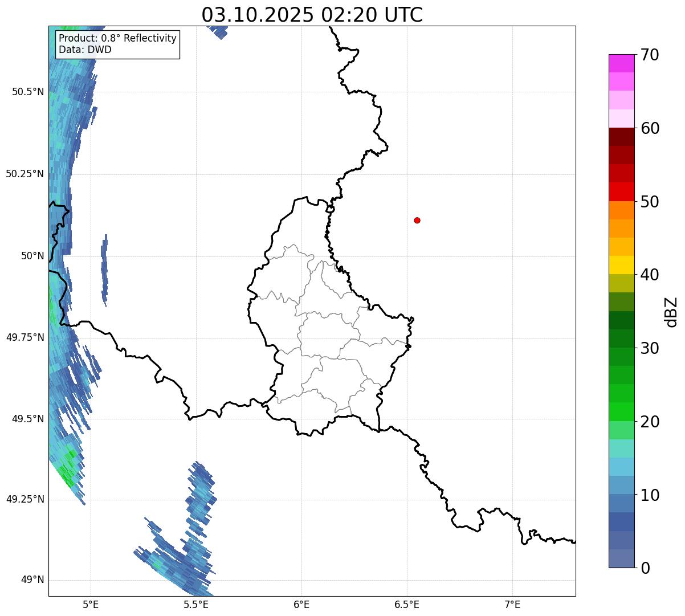Pick the magenta swatch at top of colorbar
The image size is (685, 616).
[x=622, y=63]
